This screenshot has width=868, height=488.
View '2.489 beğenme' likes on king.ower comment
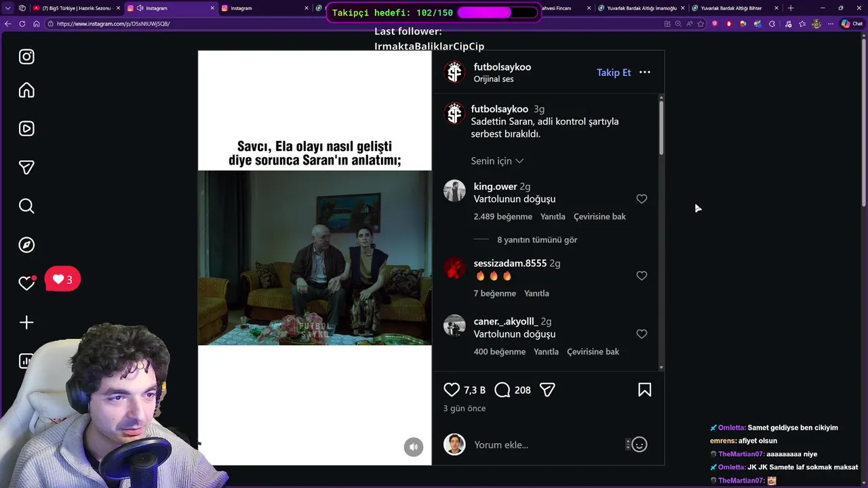[502, 216]
